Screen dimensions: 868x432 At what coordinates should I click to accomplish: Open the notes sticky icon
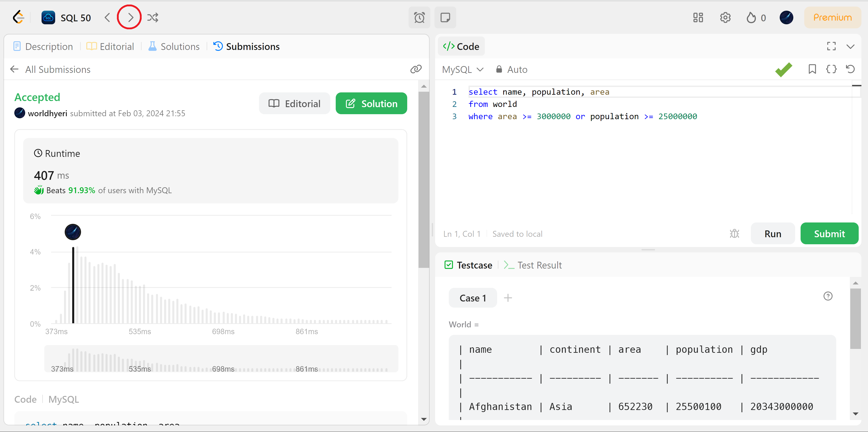[x=445, y=17]
